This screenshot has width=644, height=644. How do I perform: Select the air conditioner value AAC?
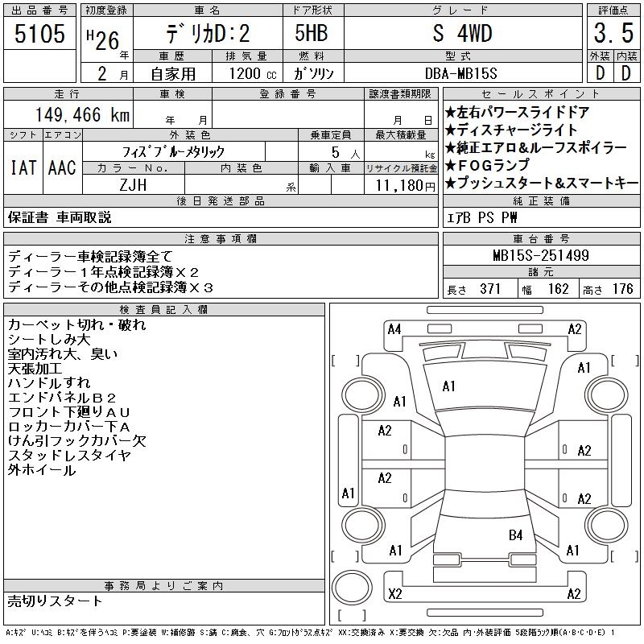click(62, 167)
